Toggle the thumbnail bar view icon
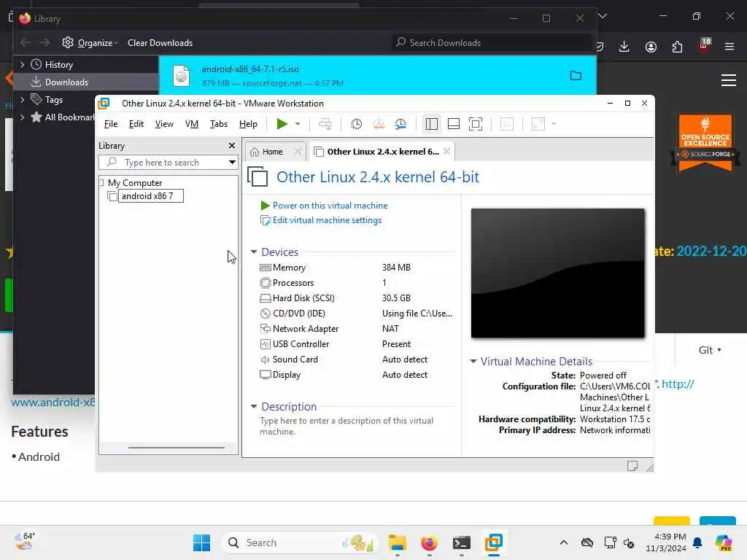Image resolution: width=747 pixels, height=560 pixels. click(x=454, y=124)
